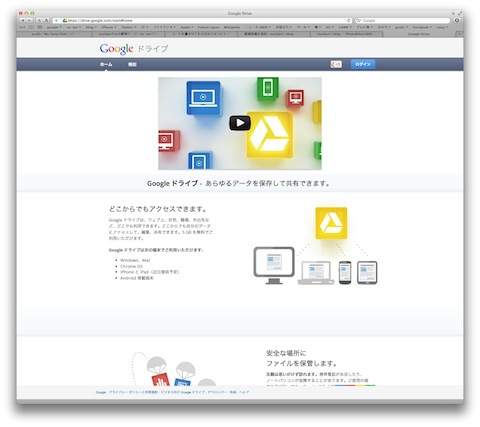Open the 機能 tab
Viewport: 480px width, 427px height.
(x=132, y=64)
